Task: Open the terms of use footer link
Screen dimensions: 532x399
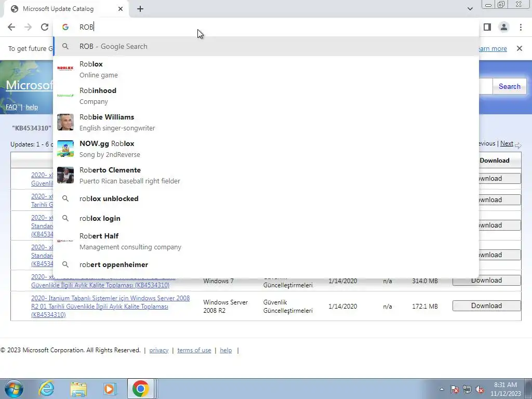Action: click(x=194, y=350)
